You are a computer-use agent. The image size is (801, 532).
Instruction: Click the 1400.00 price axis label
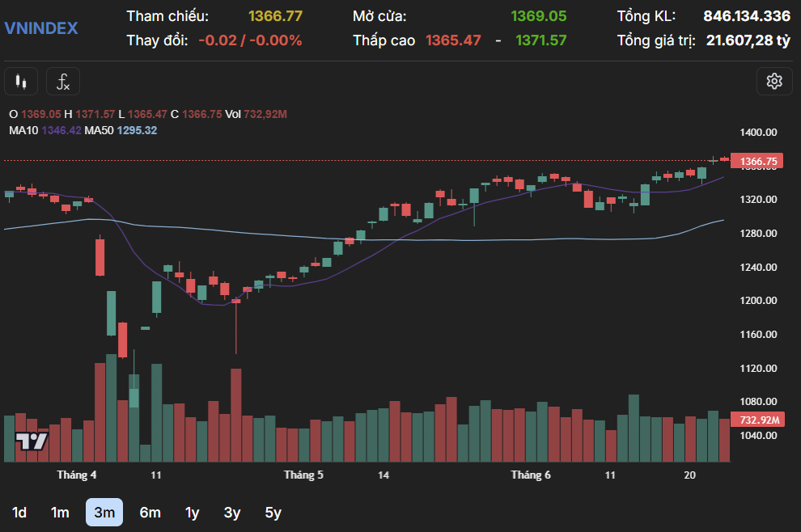pyautogui.click(x=759, y=133)
